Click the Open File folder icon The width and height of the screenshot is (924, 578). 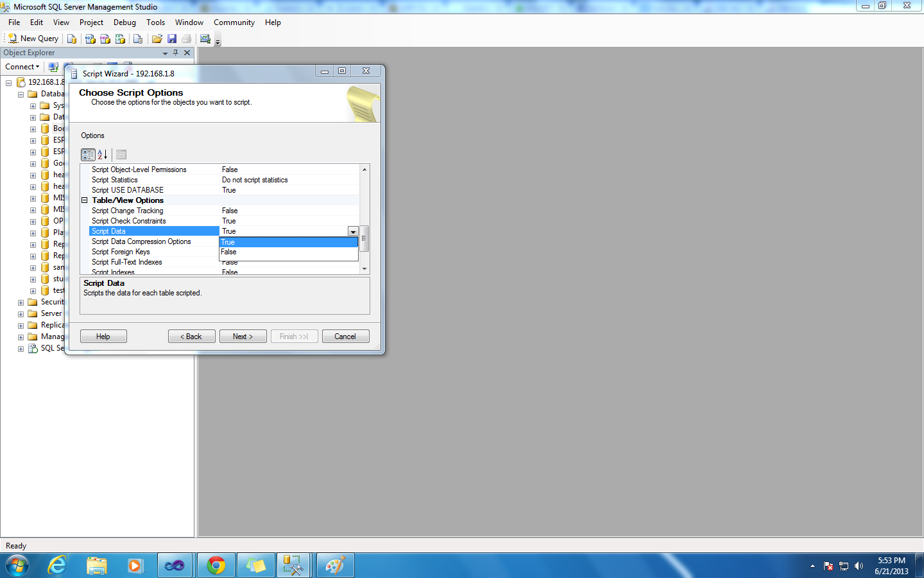point(157,39)
